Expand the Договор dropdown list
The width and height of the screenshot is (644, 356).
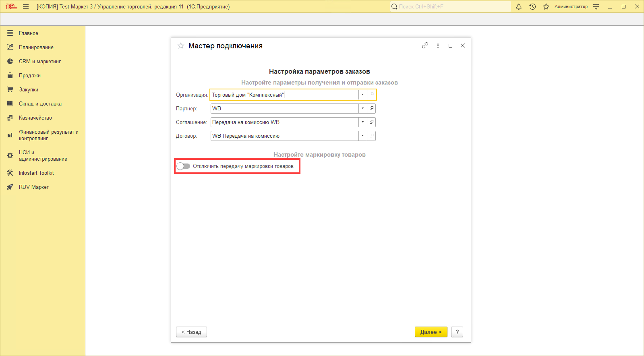pyautogui.click(x=362, y=136)
